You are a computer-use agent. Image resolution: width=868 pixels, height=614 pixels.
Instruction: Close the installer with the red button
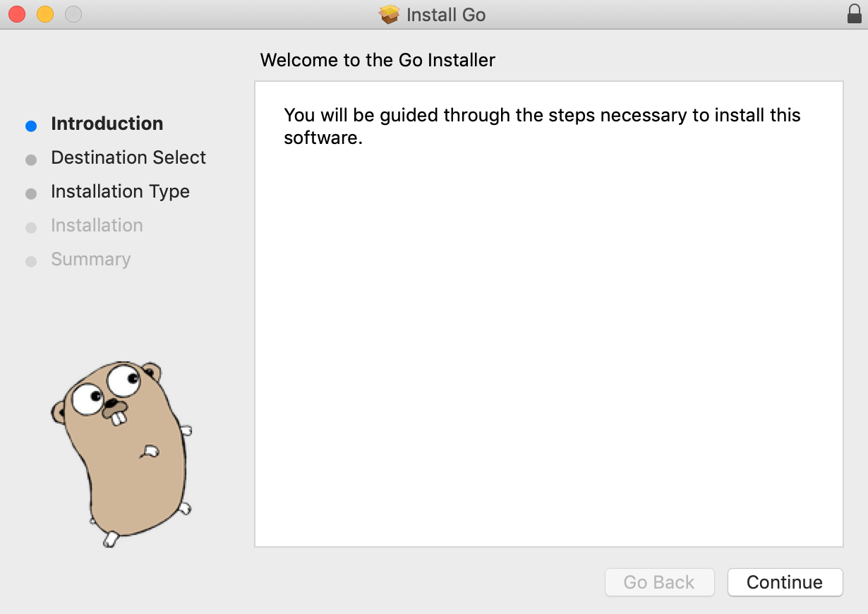pyautogui.click(x=17, y=14)
